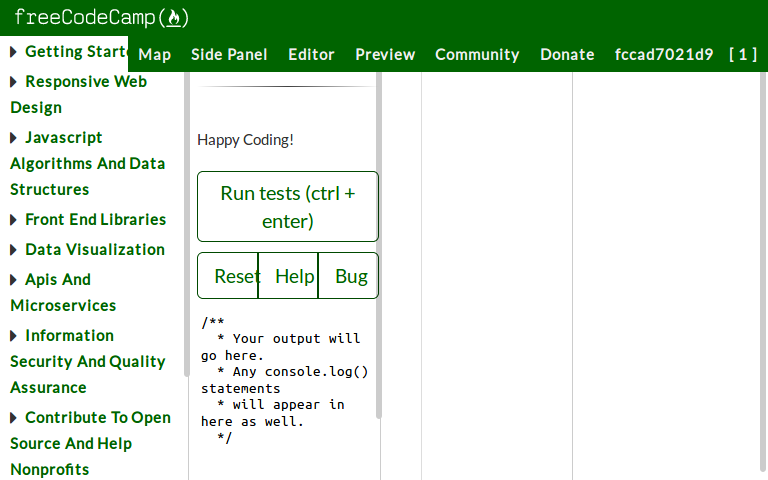Select Contribute To Open Source label
The width and height of the screenshot is (768, 480).
(x=91, y=443)
